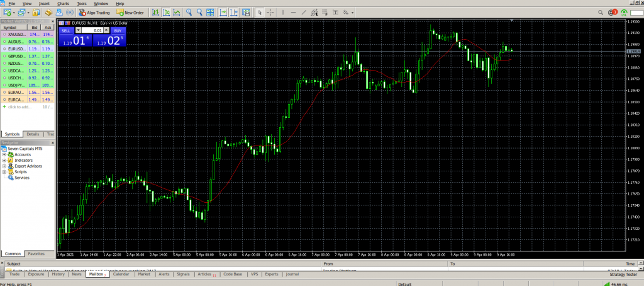Select Seven Capitals MT5 root node
Viewport: 644px width, 286px height.
[25, 149]
